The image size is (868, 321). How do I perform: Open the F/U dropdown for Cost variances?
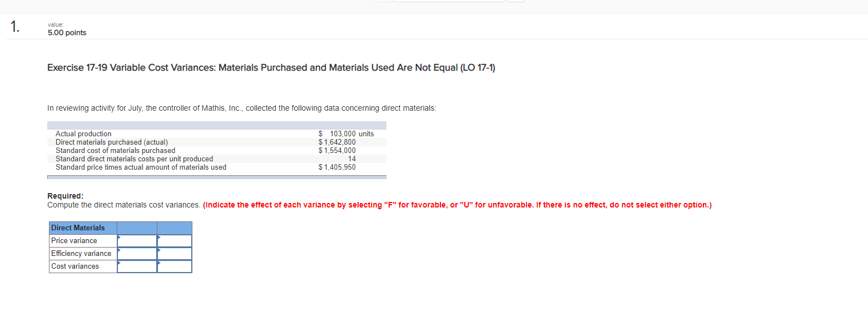tap(175, 266)
